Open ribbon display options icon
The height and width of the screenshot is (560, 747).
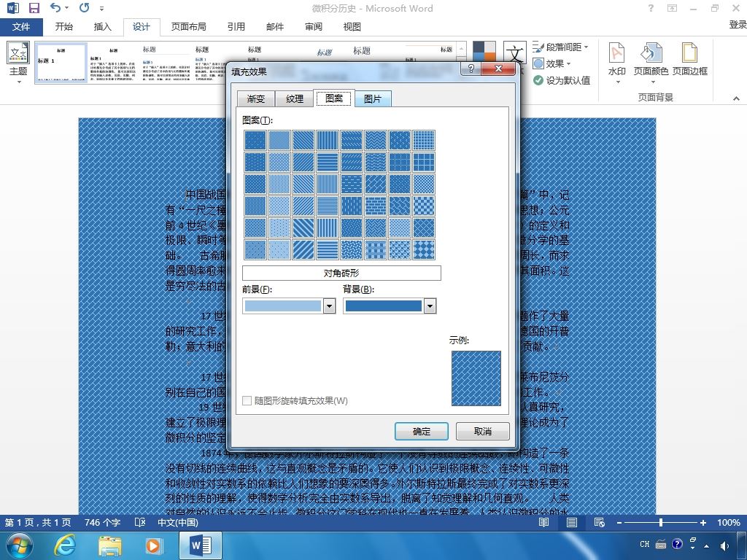pos(672,8)
